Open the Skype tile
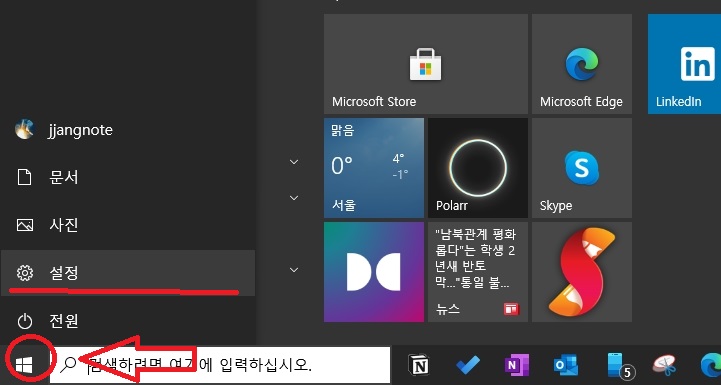This screenshot has width=721, height=385. [x=582, y=168]
